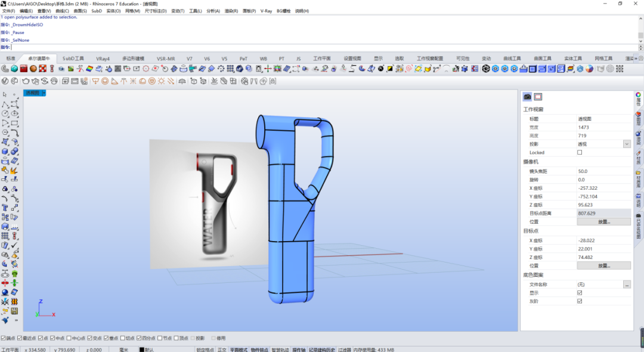The height and width of the screenshot is (352, 644).
Task: Uncheck the 显示 wallpaper checkbox
Action: point(580,293)
